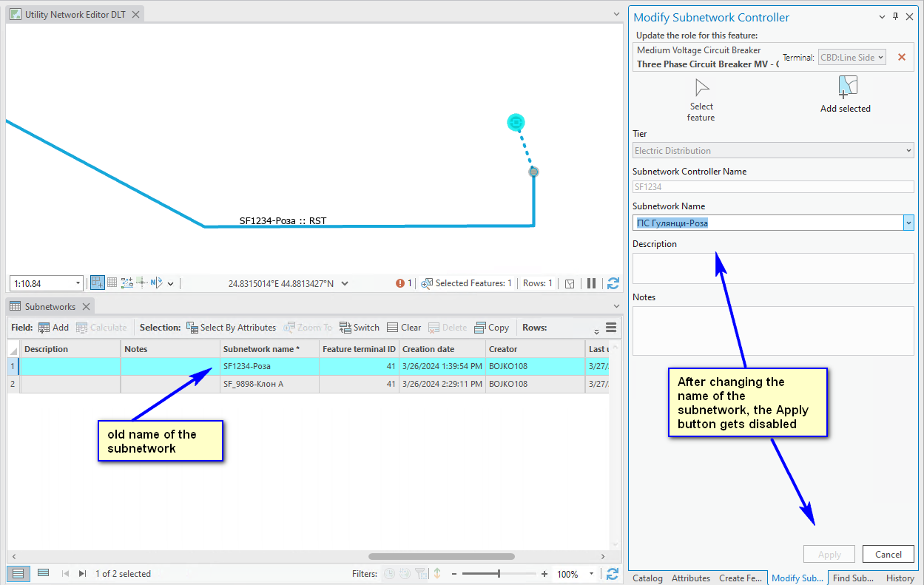This screenshot has width=924, height=585.
Task: Copy the selected subnetwork row
Action: coord(492,327)
